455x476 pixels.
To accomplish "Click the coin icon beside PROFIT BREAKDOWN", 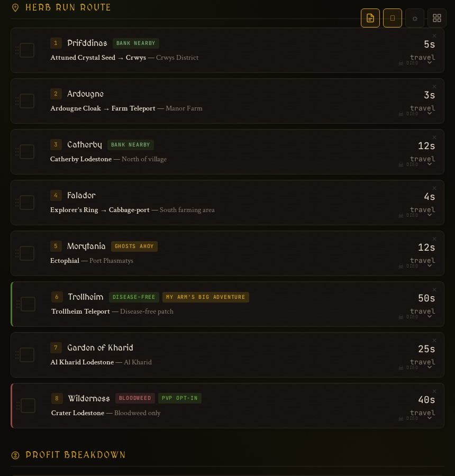I will click(15, 455).
